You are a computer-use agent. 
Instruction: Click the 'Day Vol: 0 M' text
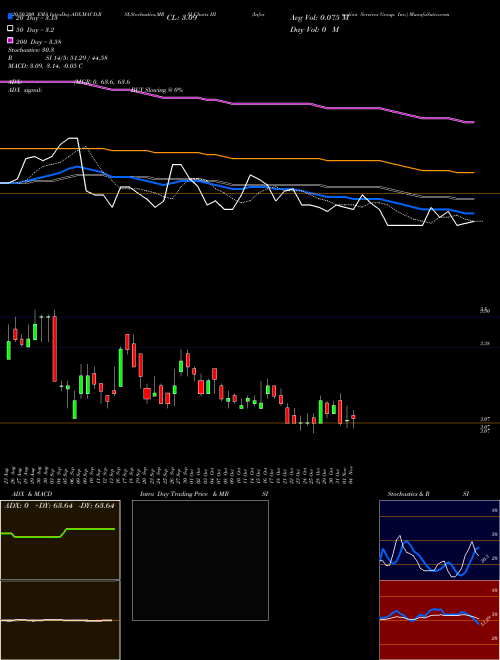pos(314,30)
